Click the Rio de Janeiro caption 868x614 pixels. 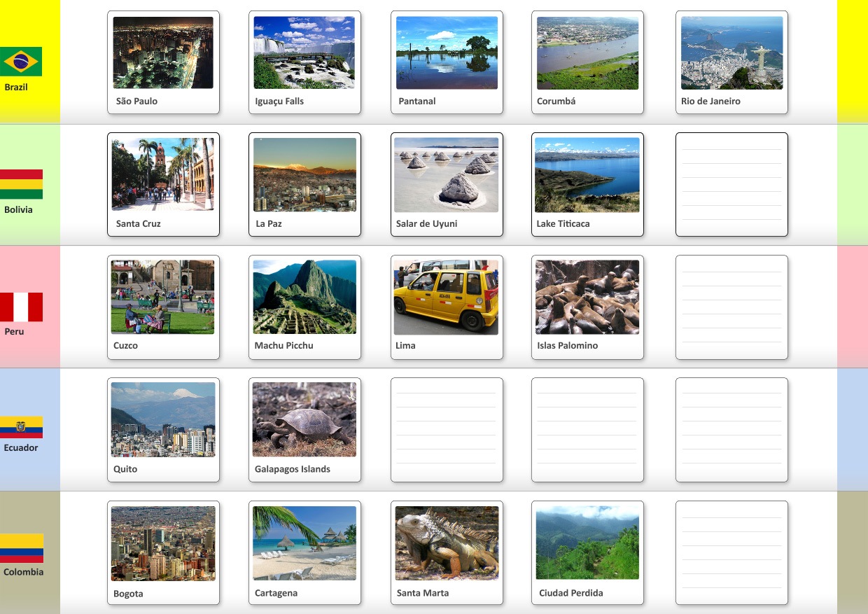click(710, 101)
